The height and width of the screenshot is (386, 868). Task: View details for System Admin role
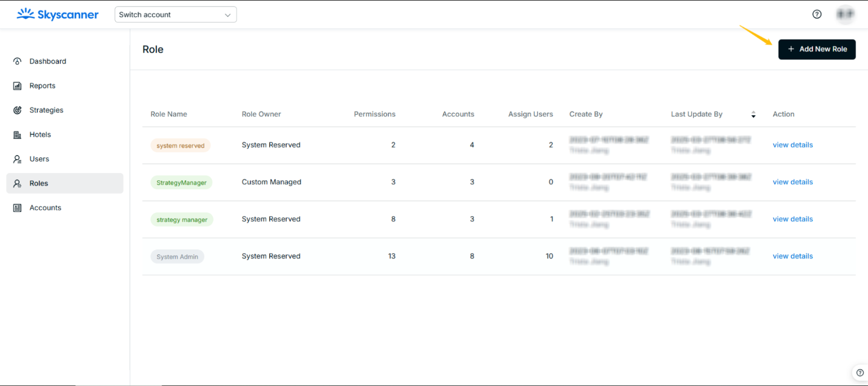(x=793, y=256)
